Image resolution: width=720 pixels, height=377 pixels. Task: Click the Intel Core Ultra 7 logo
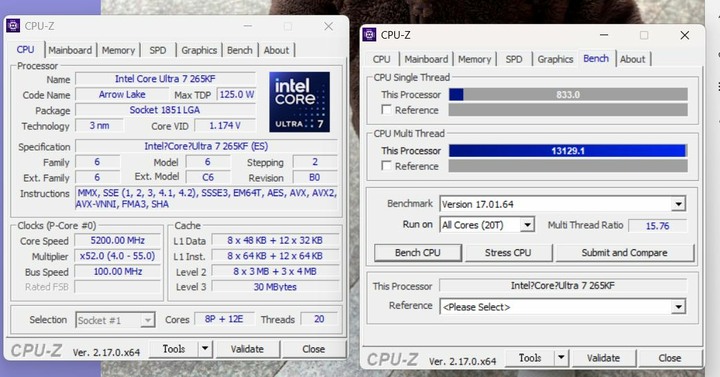click(299, 102)
